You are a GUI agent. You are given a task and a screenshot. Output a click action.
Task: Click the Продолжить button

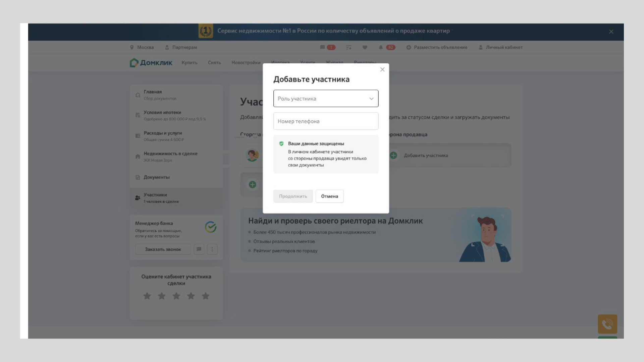click(293, 196)
